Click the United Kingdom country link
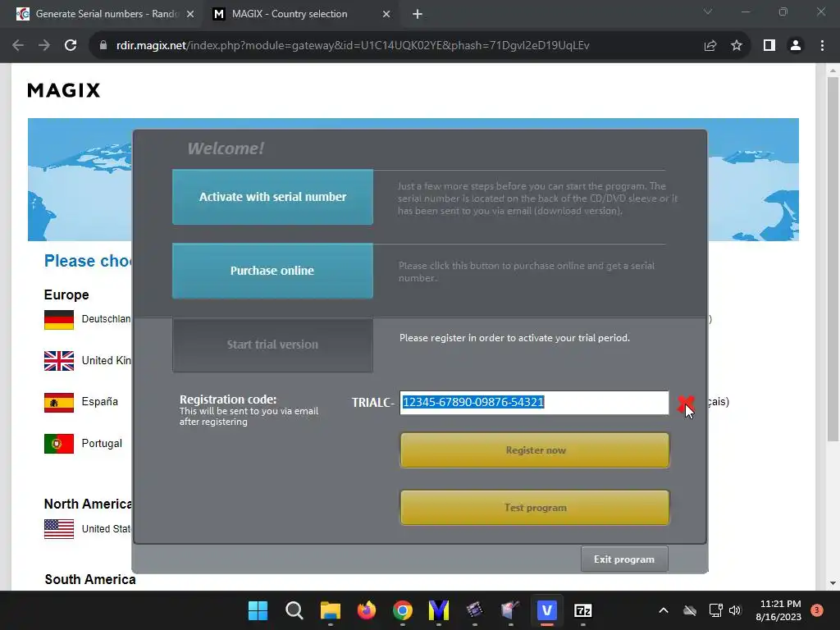Image resolution: width=840 pixels, height=630 pixels. pyautogui.click(x=106, y=361)
